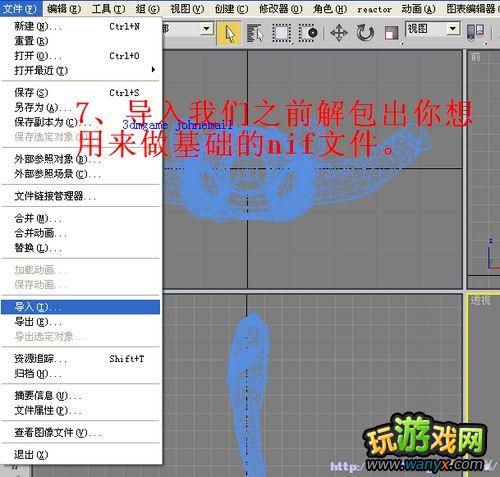
Task: Open the reference coordinate system 视图 dropdown
Action: (432, 29)
